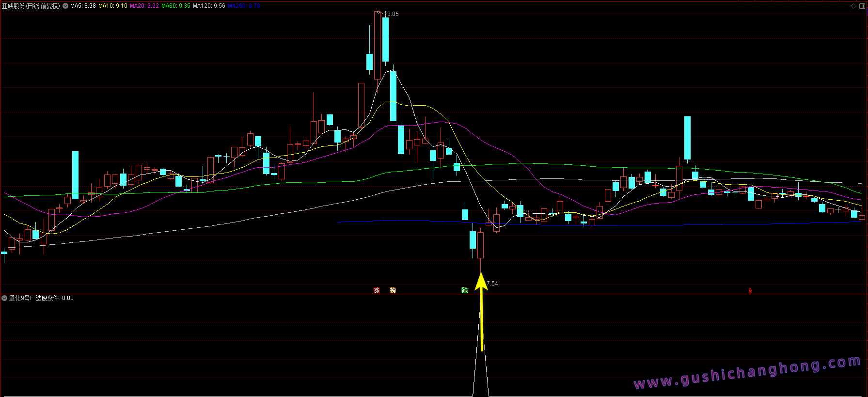
Task: Open main chart indicator dropdown next to 亚威股份
Action: pyautogui.click(x=65, y=6)
